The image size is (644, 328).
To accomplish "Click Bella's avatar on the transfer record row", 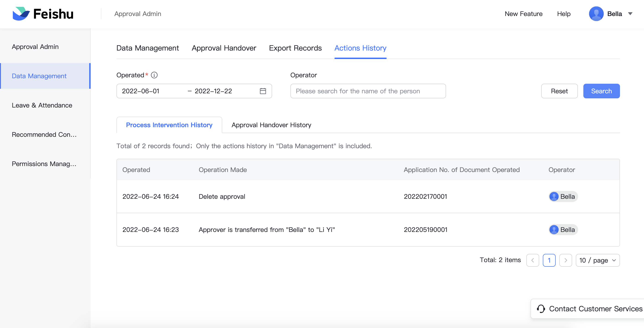I will pos(555,230).
